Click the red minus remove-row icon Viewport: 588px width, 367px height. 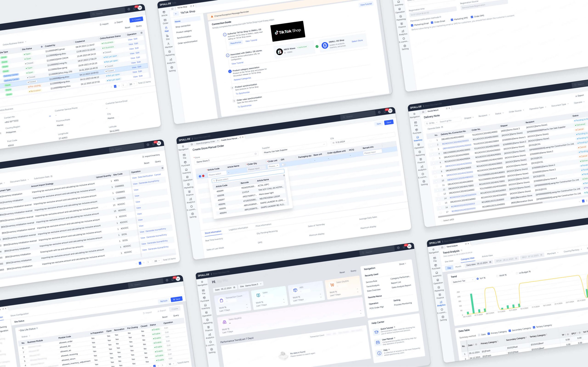click(x=203, y=176)
